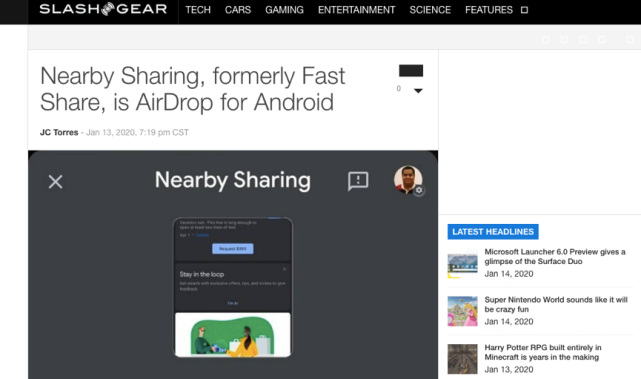Image resolution: width=641 pixels, height=379 pixels.
Task: Click the SlashGear logo
Action: click(x=103, y=9)
